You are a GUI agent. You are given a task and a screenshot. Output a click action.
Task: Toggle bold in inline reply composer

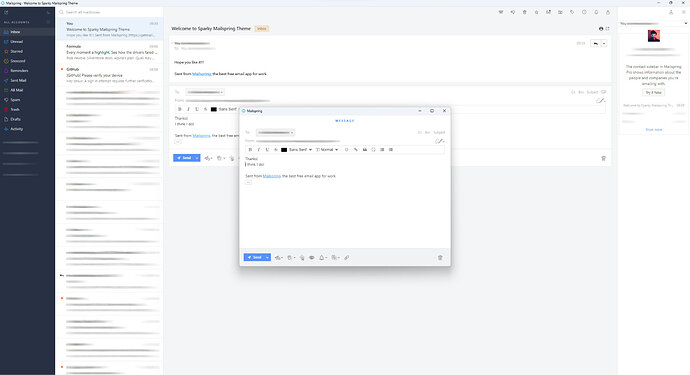[x=180, y=109]
